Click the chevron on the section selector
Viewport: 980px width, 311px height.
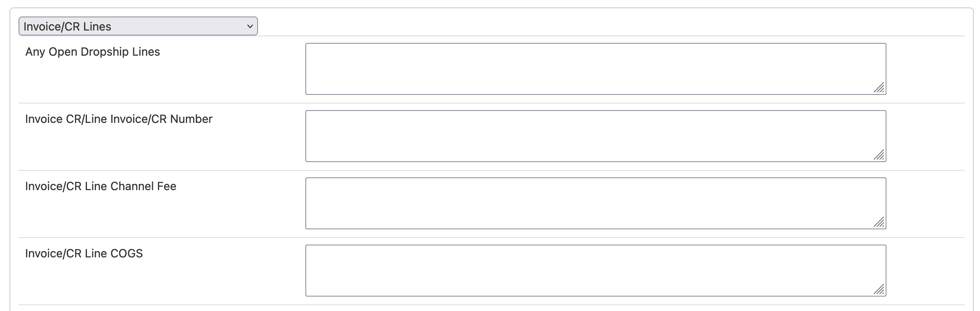(x=249, y=26)
